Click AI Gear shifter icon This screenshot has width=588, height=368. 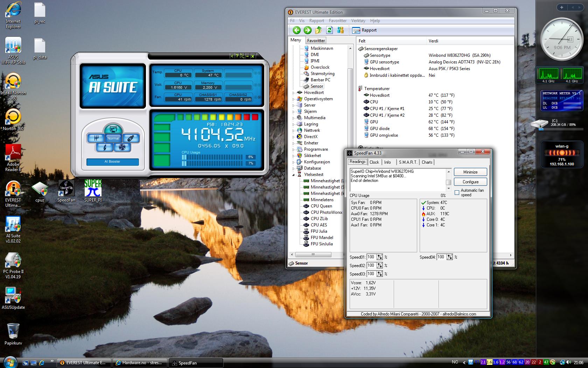point(96,138)
